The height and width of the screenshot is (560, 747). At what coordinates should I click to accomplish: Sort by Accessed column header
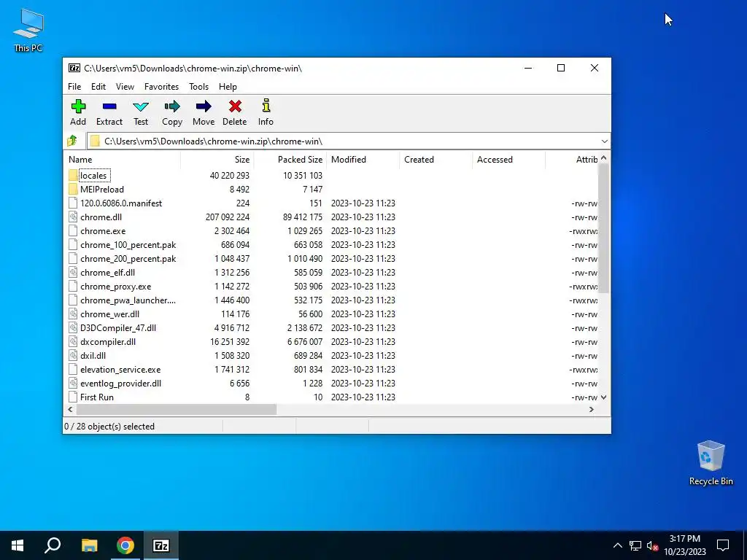point(508,160)
